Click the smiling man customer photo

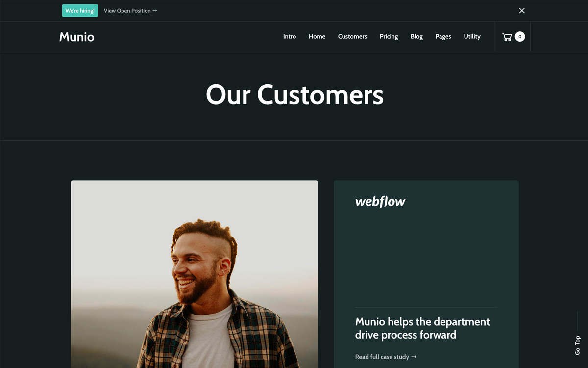pyautogui.click(x=194, y=274)
